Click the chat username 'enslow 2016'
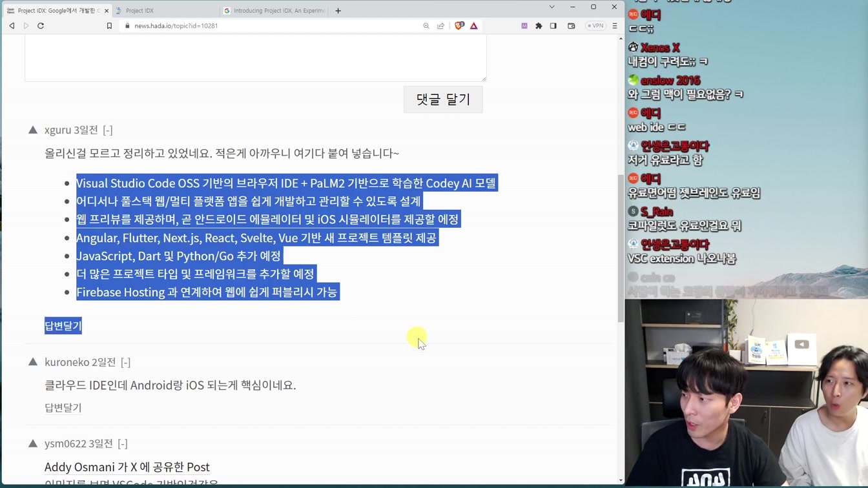This screenshot has height=488, width=868. coord(670,81)
